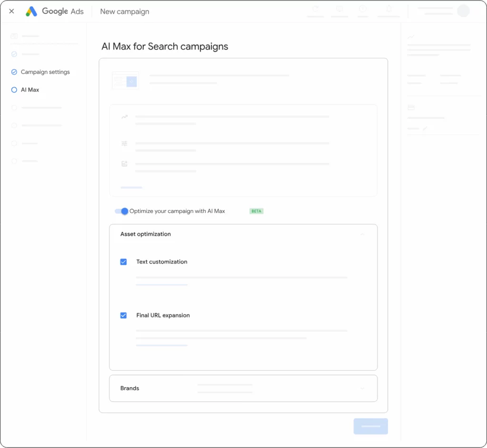Click the clock help icon in the top bar
This screenshot has height=448, width=487.
click(x=363, y=9)
